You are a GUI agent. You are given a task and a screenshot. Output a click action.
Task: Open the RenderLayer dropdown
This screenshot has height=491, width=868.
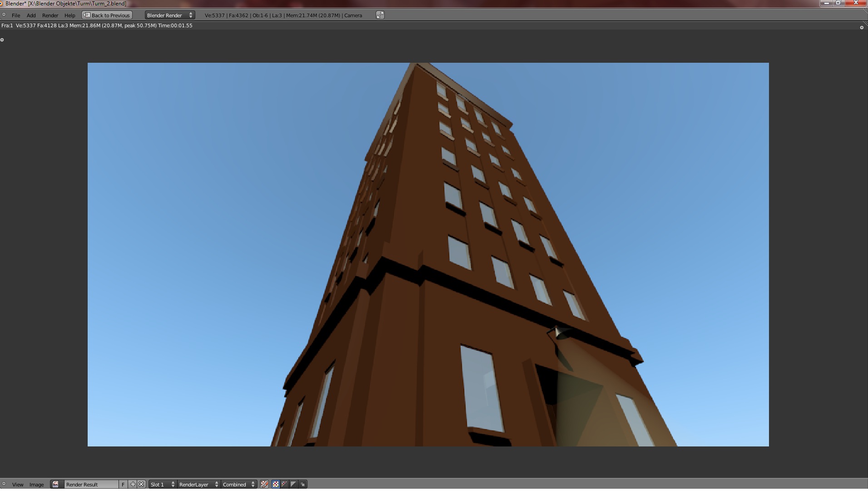(198, 485)
